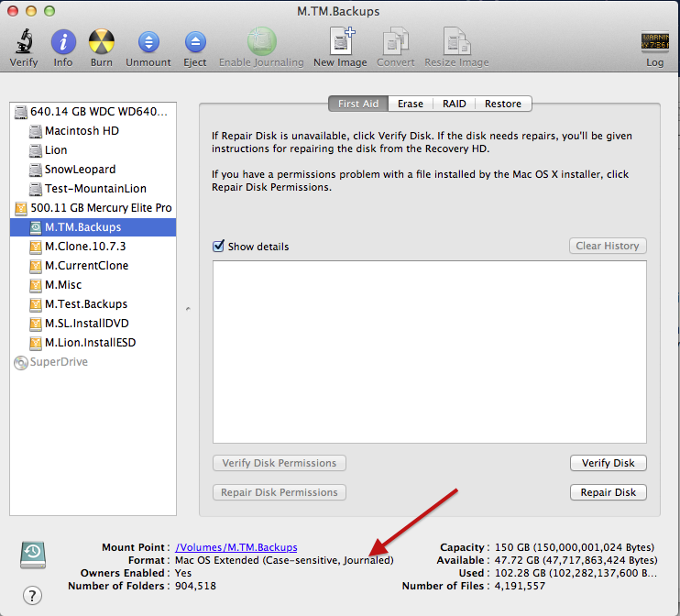Select the M.Clone.10.7.3 volume

(93, 247)
